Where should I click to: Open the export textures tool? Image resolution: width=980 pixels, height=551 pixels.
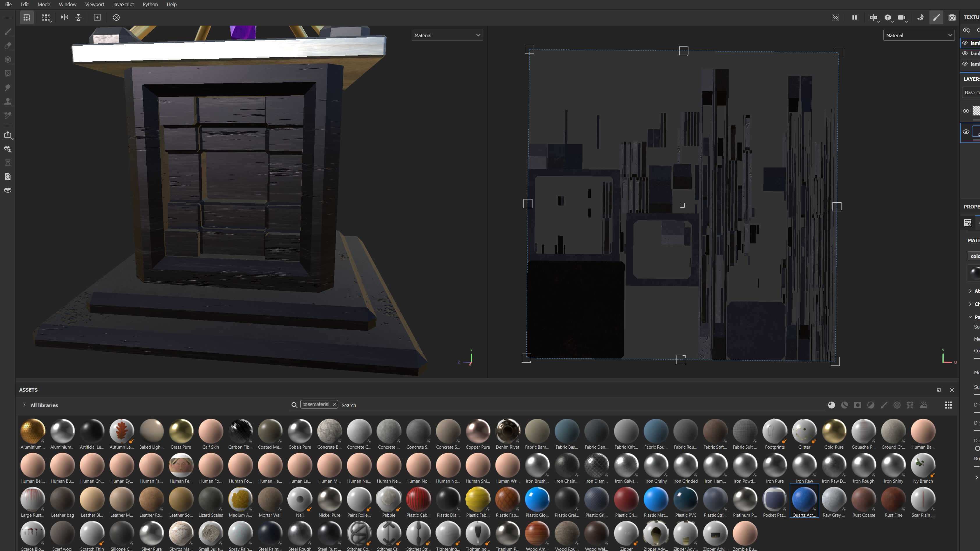click(8, 135)
